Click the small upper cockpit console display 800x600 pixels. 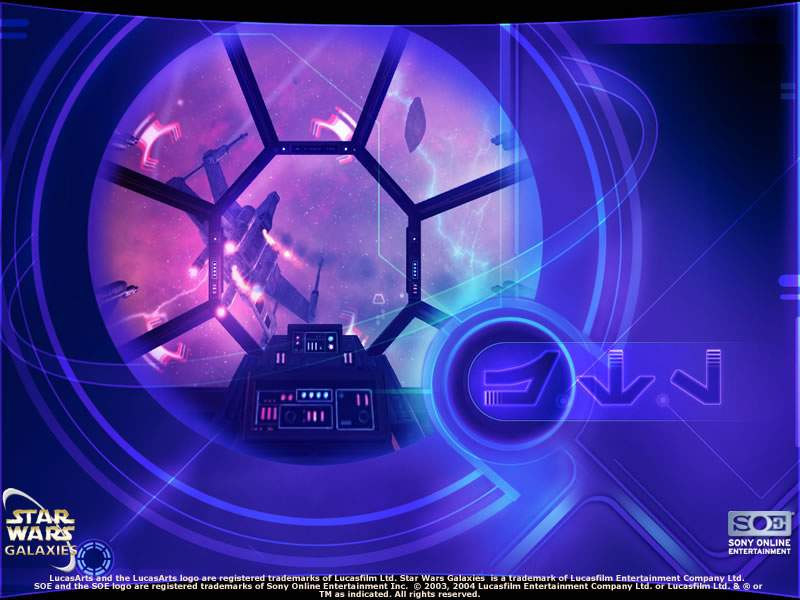(x=318, y=342)
